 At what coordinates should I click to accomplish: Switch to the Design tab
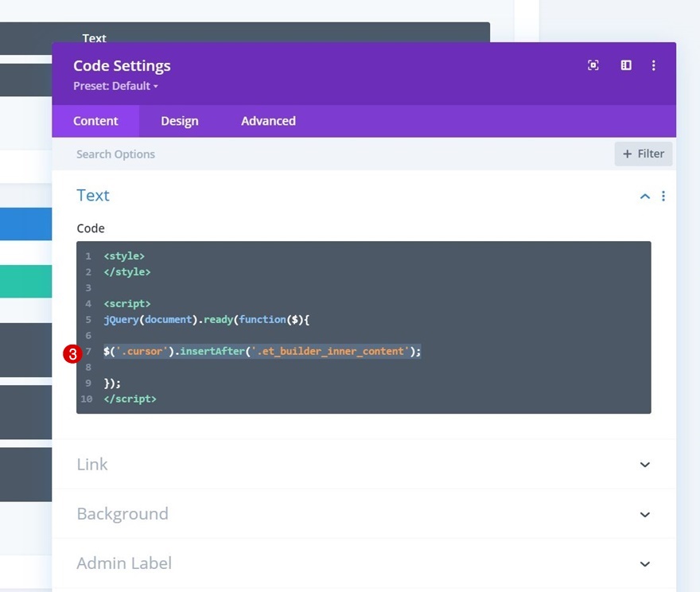click(180, 121)
